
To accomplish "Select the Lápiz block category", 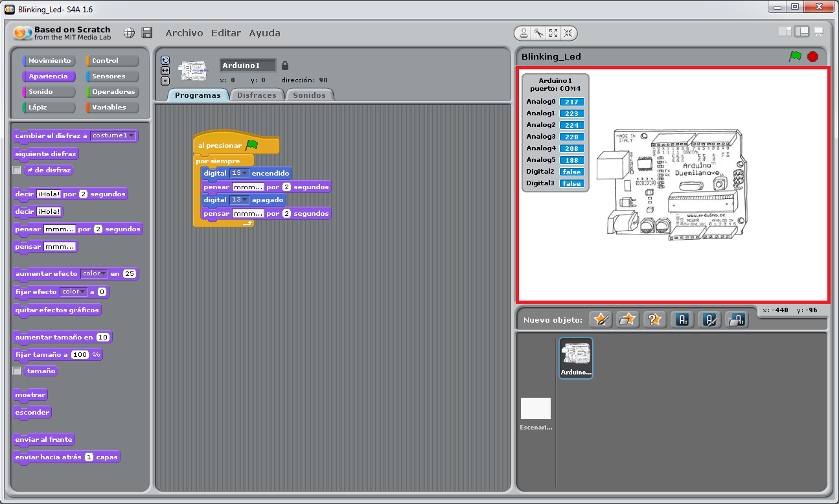I will coord(49,108).
